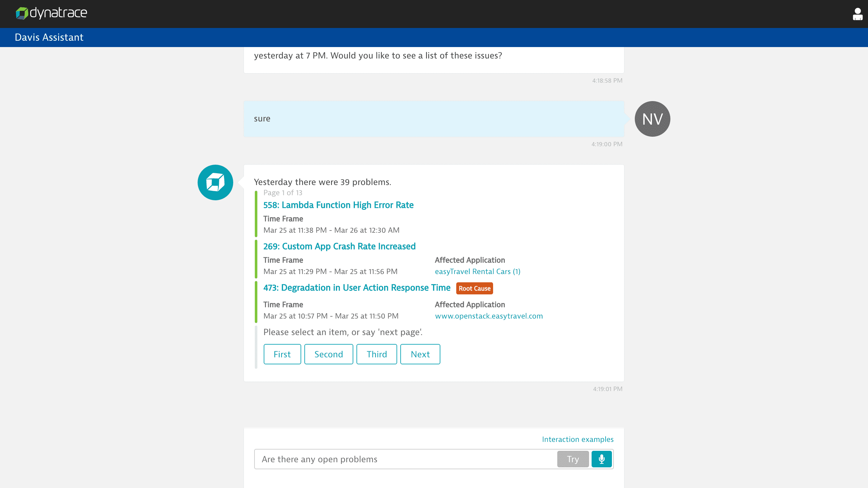Click 'Mar 25 at 11:29 PM - Mar 25 at 11:56 PM'
868x488 pixels.
[330, 271]
